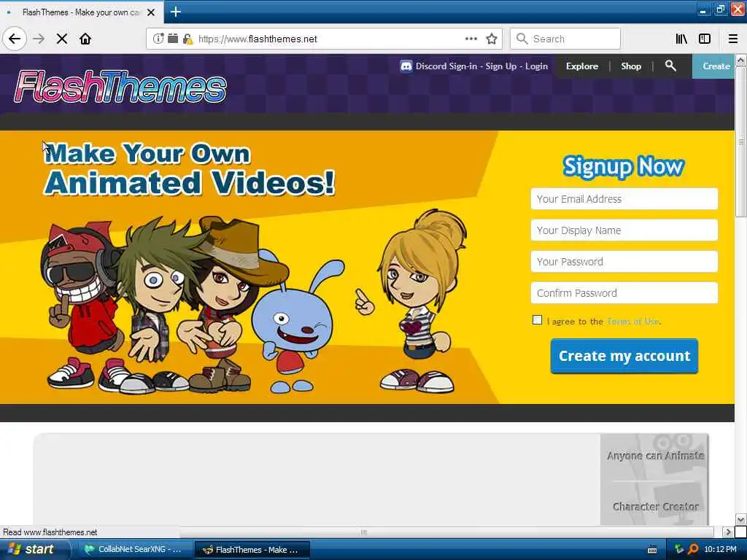This screenshot has width=747, height=560.
Task: Click the FlashThemes logo
Action: click(x=120, y=86)
